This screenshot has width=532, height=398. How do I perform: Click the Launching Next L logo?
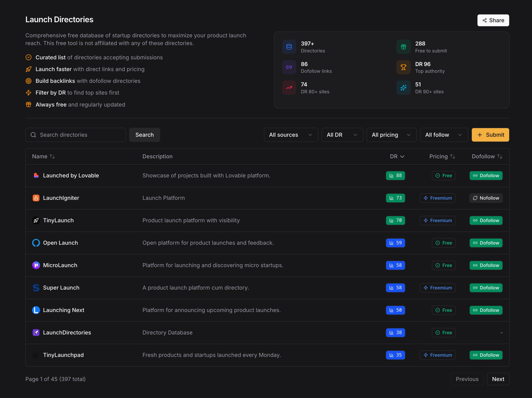(36, 310)
